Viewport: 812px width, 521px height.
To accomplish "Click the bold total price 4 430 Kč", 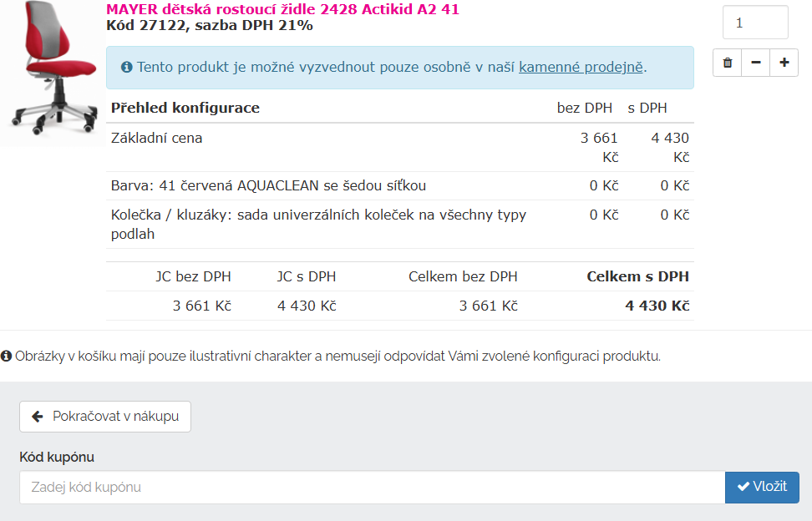I will (x=657, y=306).
